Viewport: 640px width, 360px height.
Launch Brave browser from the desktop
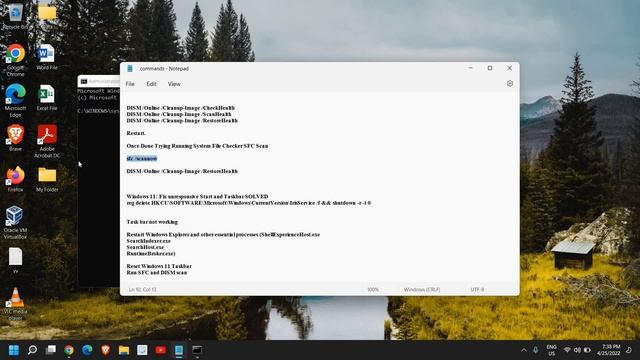tap(16, 138)
